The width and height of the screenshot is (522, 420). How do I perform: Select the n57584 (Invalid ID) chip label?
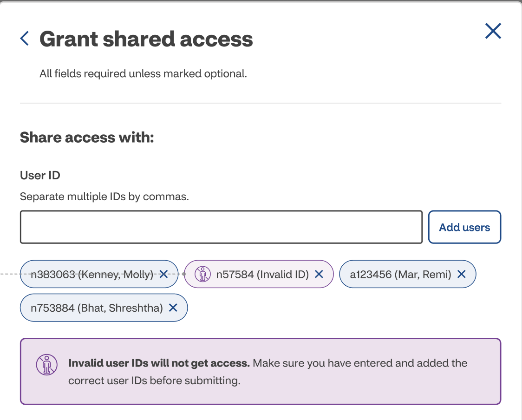coord(262,275)
